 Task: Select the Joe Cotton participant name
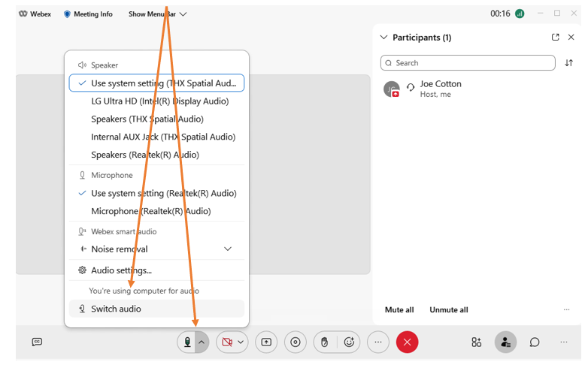click(x=441, y=84)
